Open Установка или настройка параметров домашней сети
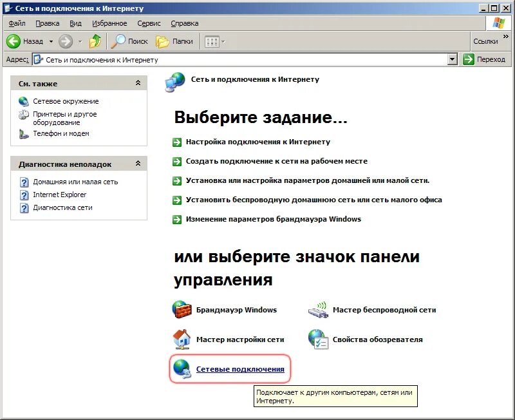The width and height of the screenshot is (515, 420). (x=308, y=180)
